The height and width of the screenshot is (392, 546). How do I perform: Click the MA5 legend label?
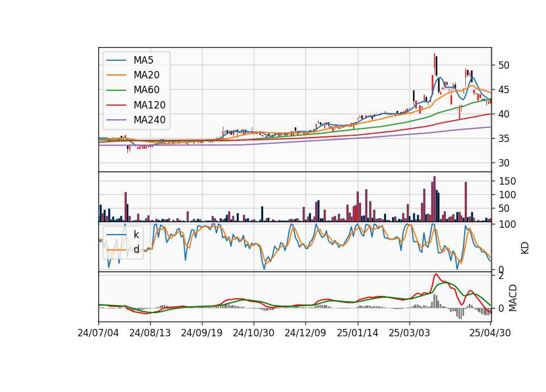143,60
